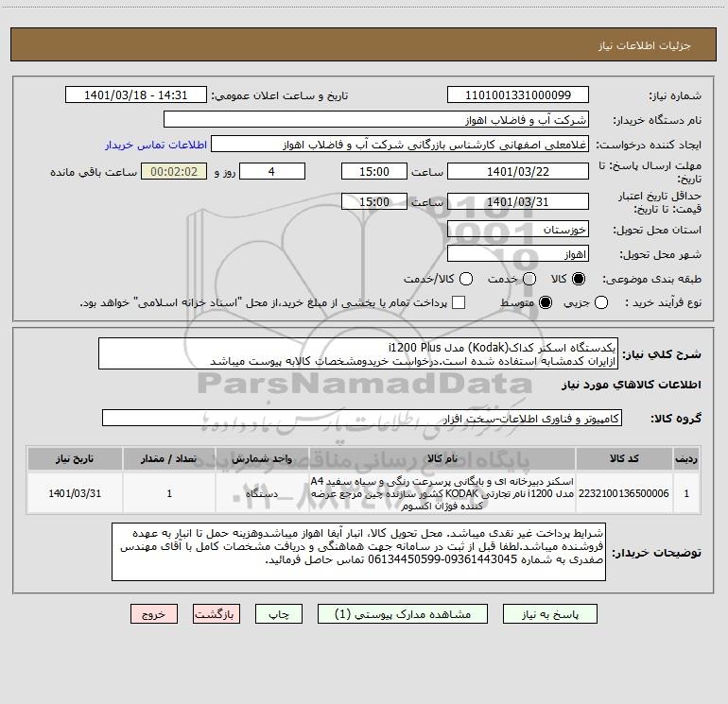Select the خدمت radio button
728x704 pixels.
[529, 279]
